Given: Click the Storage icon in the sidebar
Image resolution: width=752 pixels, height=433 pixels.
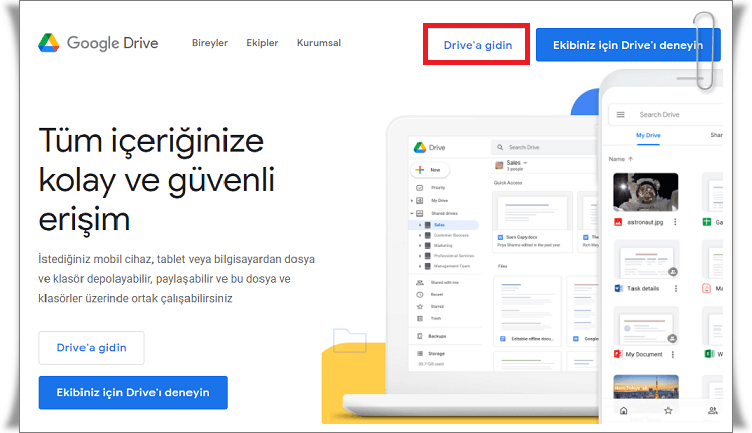Looking at the screenshot, I should [x=420, y=353].
